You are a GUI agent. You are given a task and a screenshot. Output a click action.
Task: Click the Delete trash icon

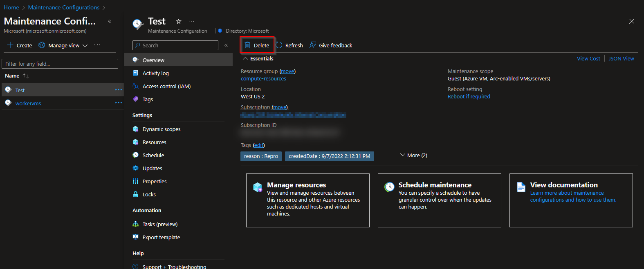pos(247,45)
